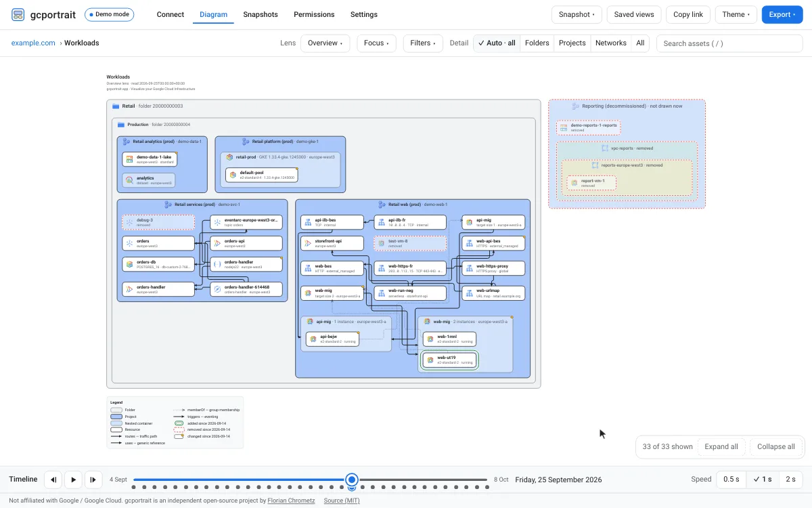
Task: Set detail level to Networks
Action: click(x=611, y=43)
